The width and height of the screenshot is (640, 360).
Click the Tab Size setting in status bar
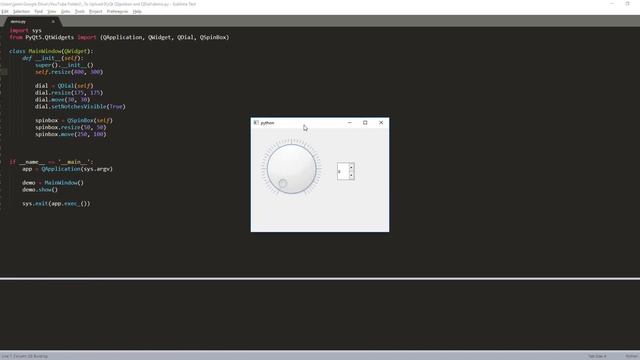[597, 356]
